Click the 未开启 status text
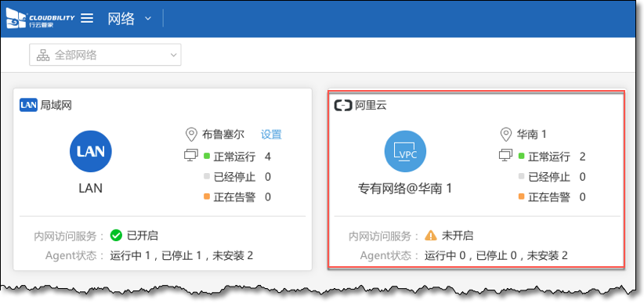Image resolution: width=644 pixels, height=303 pixels. click(457, 236)
